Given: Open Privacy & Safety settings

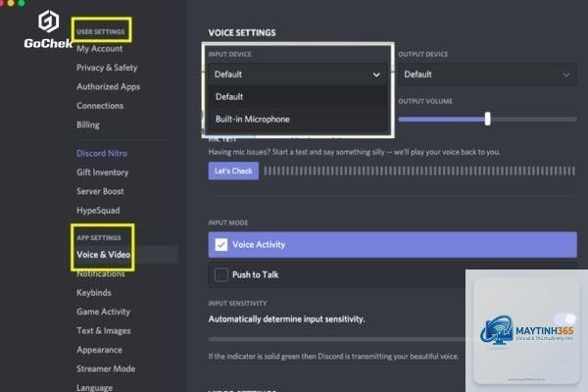Looking at the screenshot, I should 107,68.
